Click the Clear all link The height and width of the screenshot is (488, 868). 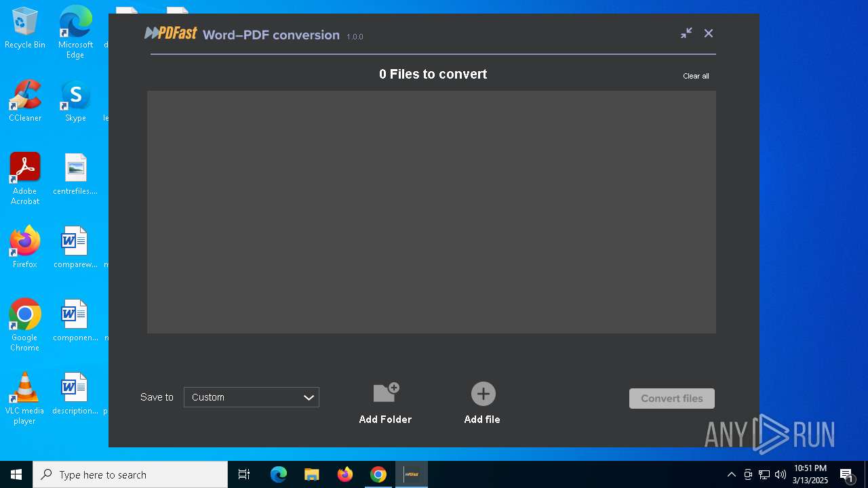coord(696,76)
